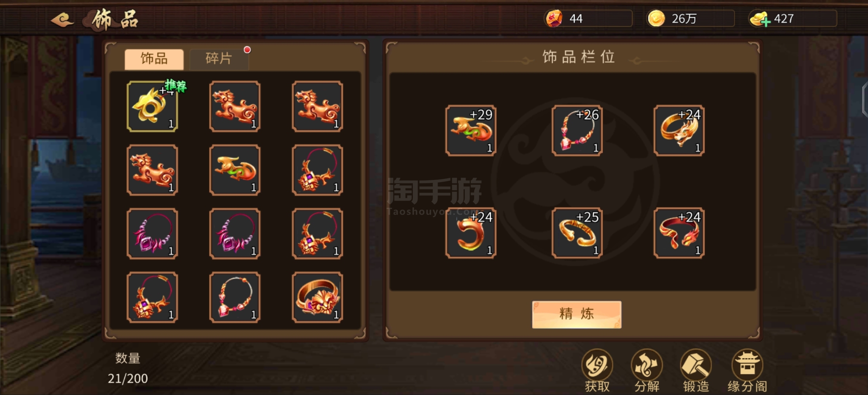Select the +24 red curved jade slot

click(x=471, y=233)
